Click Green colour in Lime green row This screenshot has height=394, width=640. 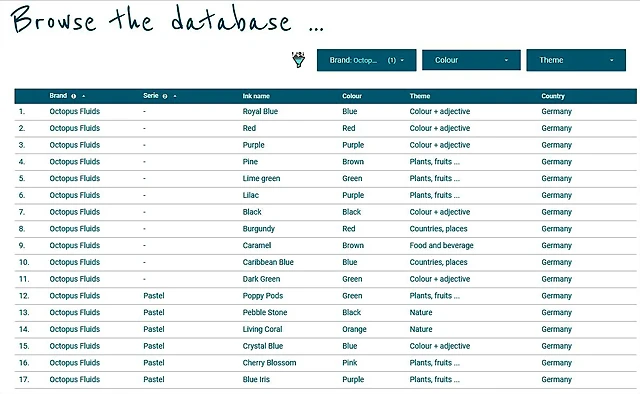[352, 178]
